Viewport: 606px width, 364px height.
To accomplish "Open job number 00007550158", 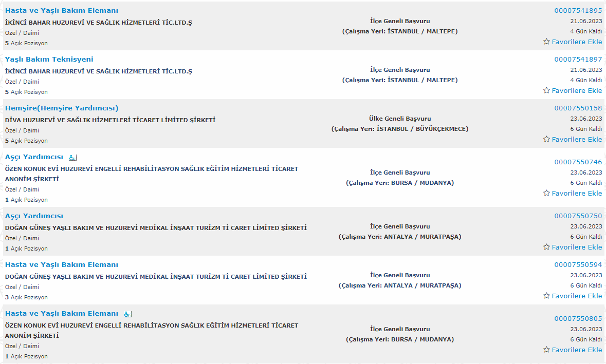I will pos(578,108).
